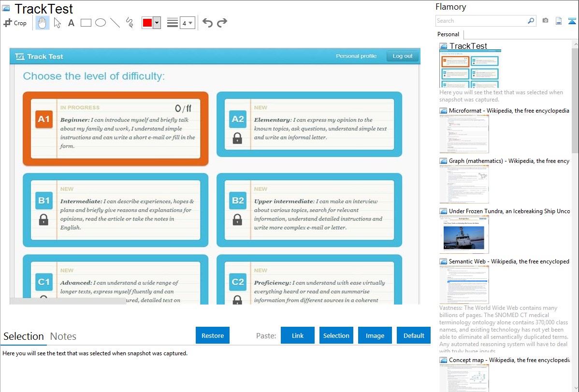The image size is (579, 392).
Task: Click Log out button in snapshot
Action: coord(403,56)
